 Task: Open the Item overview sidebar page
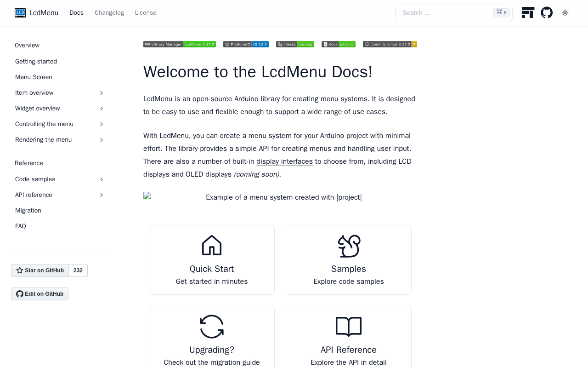coord(34,93)
